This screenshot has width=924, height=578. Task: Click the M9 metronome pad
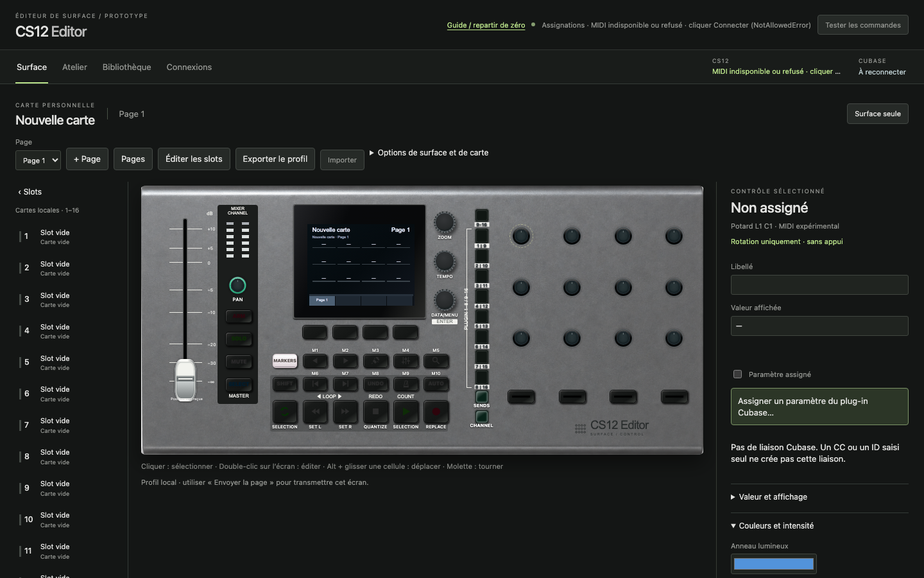(x=406, y=384)
